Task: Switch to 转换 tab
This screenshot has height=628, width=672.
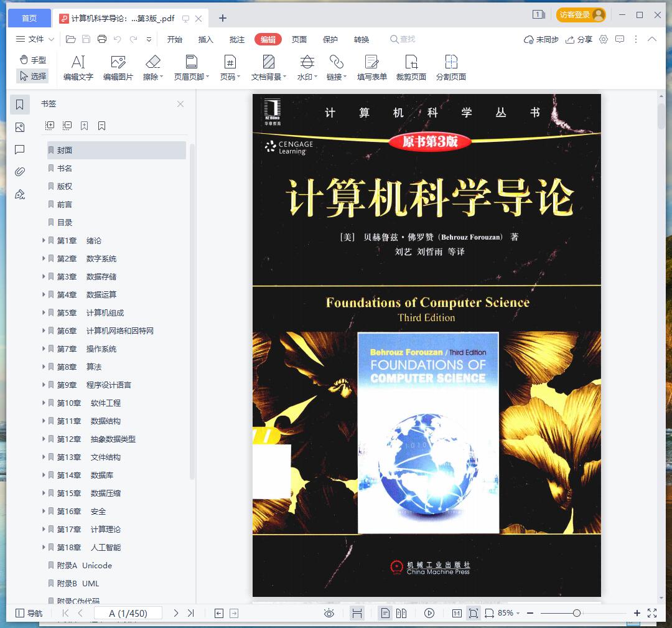Action: click(x=362, y=39)
